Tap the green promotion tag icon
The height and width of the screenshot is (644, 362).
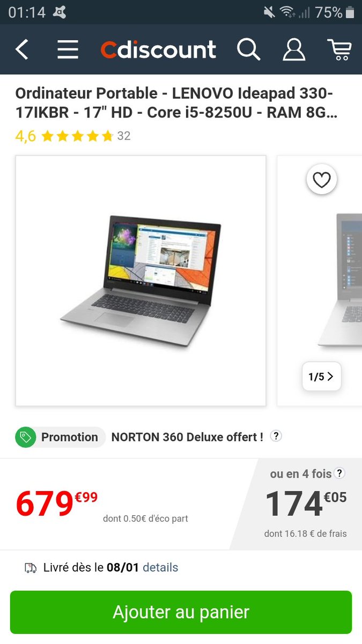pos(25,437)
